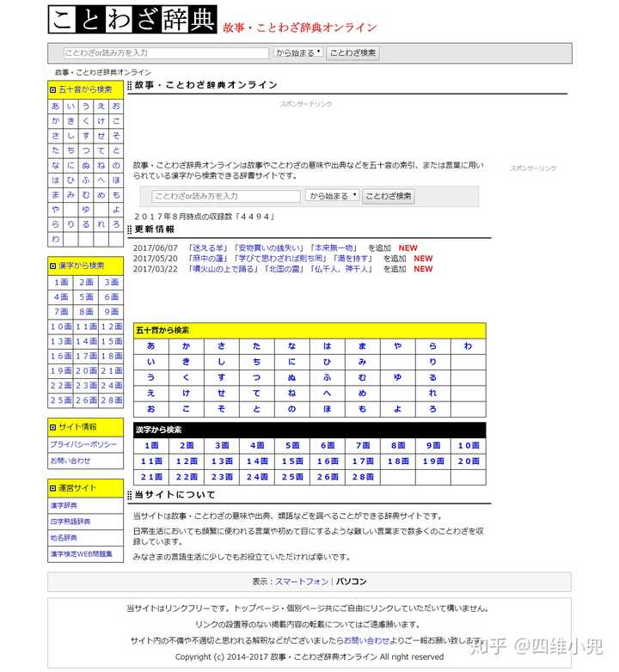Select け in the main 五十音から検索 table
Image resolution: width=619 pixels, height=672 pixels.
click(186, 393)
